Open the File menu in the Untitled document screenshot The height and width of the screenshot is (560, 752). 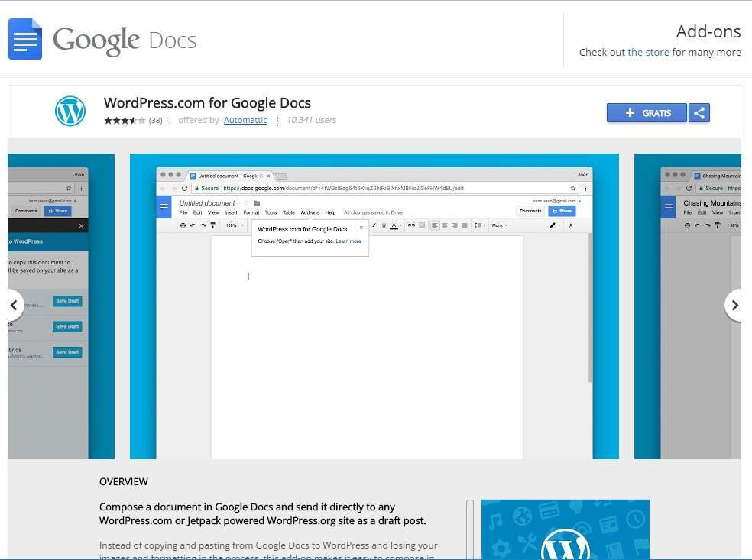(183, 212)
